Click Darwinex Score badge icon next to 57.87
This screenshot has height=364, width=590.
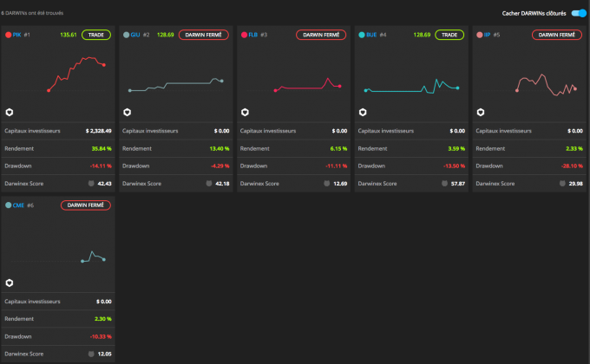coord(444,184)
